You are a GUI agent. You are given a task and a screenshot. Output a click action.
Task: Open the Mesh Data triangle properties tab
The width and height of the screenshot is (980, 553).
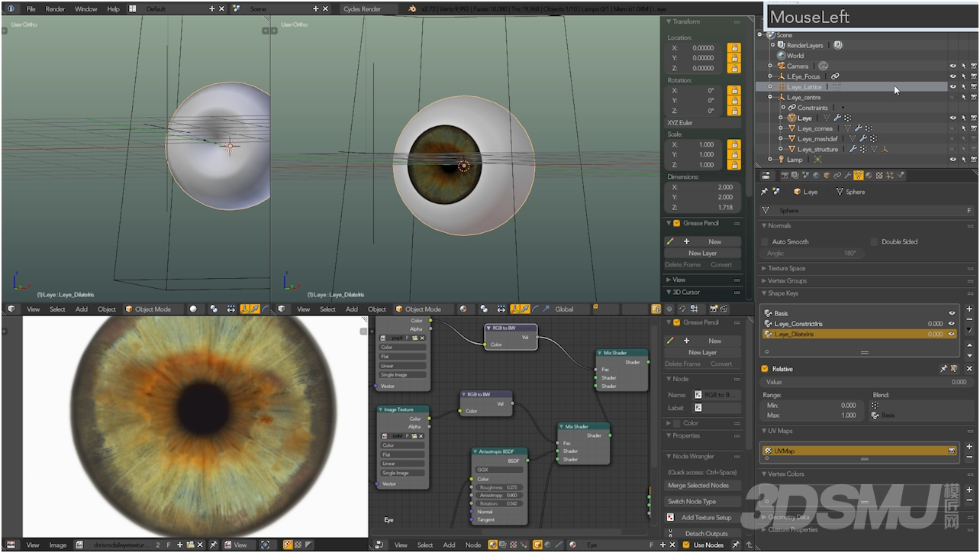click(x=859, y=175)
